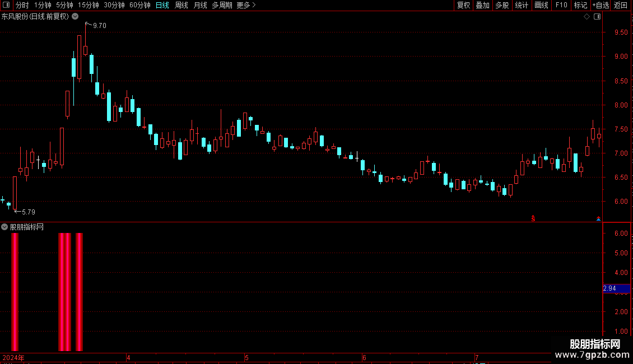The width and height of the screenshot is (633, 364).
Task: Click 返回 to go back
Action: (621, 5)
